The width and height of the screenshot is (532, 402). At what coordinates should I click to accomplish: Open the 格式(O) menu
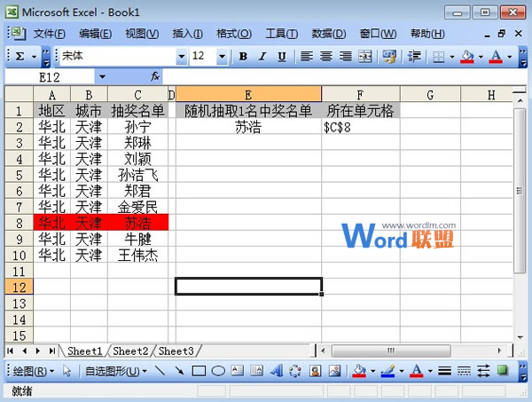tap(234, 34)
